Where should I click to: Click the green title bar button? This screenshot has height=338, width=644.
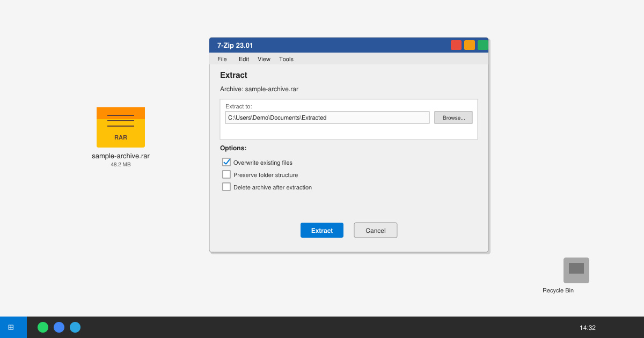pyautogui.click(x=483, y=45)
